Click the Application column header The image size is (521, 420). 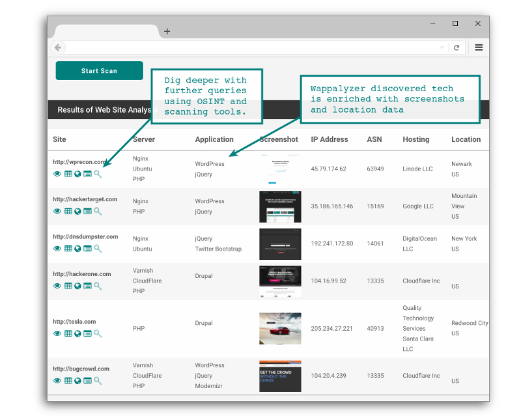214,139
